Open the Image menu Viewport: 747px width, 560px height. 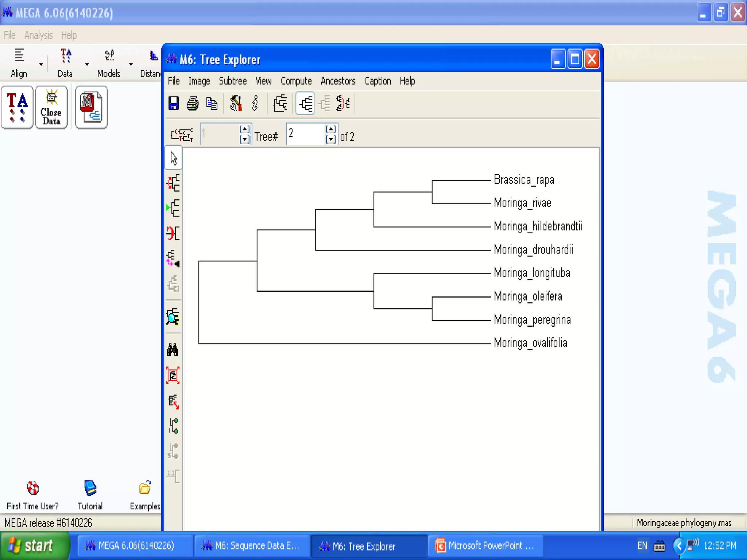tap(199, 81)
